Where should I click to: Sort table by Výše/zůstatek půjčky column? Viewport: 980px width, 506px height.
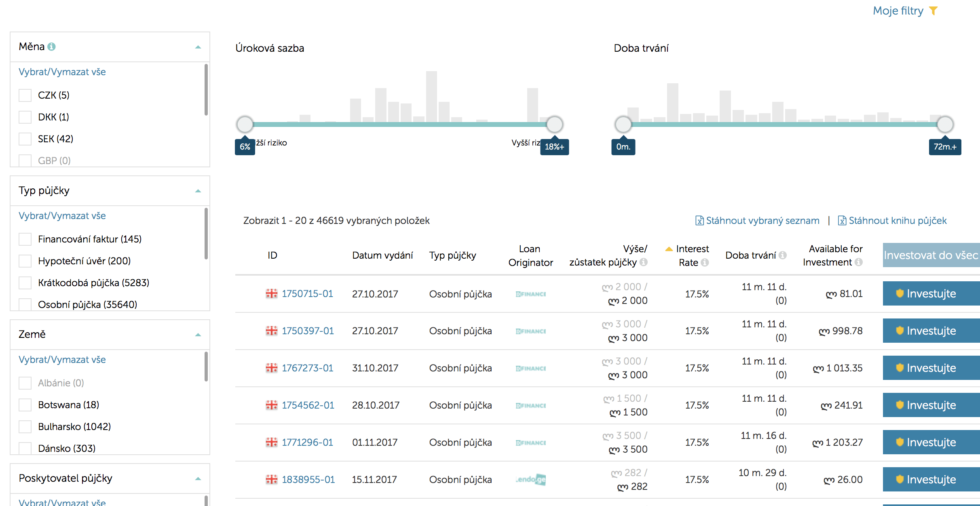click(x=608, y=255)
